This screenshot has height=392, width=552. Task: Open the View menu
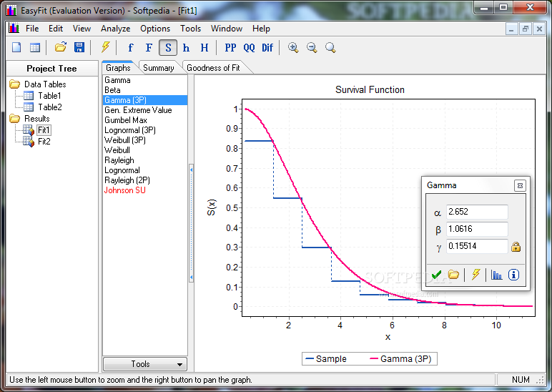pos(82,29)
